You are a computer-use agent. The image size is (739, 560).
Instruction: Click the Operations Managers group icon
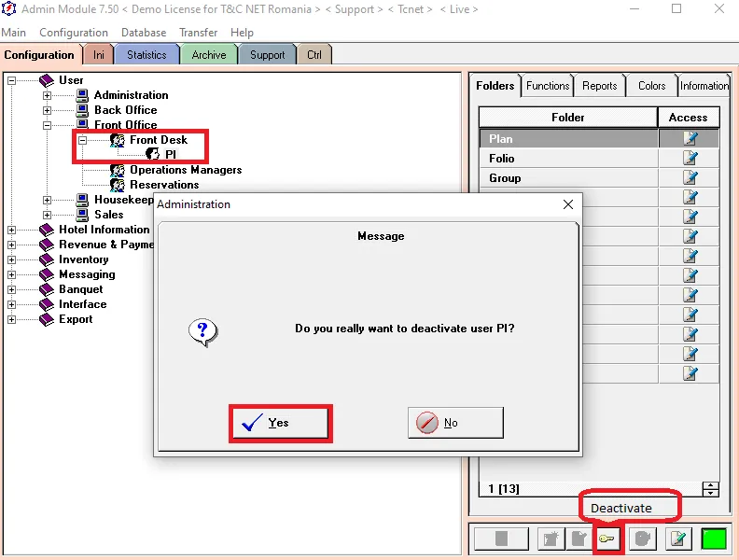coord(118,170)
